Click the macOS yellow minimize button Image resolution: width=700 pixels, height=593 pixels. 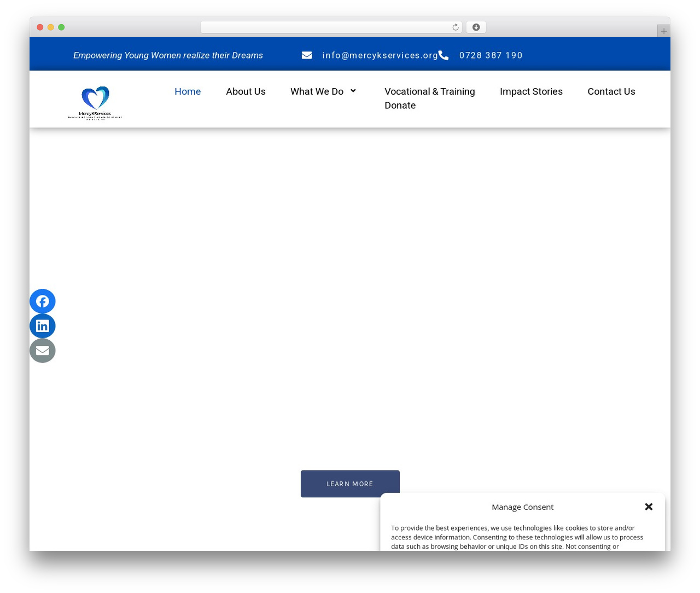(x=50, y=27)
